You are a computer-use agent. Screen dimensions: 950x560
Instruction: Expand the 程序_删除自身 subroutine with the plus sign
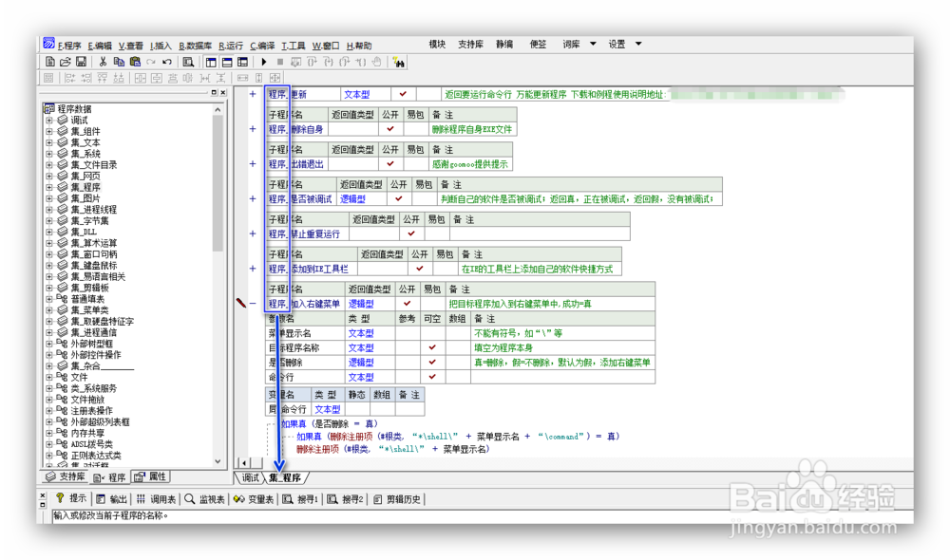tap(253, 129)
